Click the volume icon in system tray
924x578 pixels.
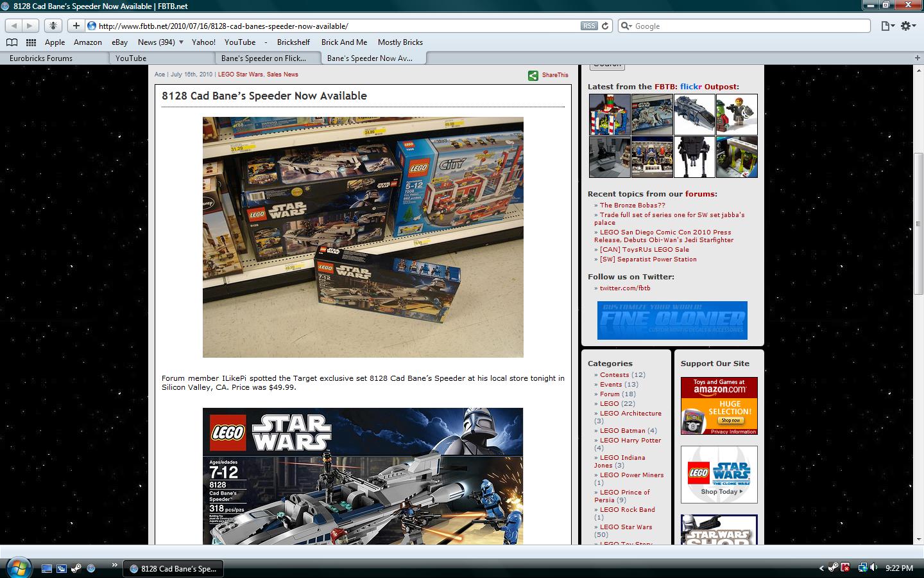(874, 568)
